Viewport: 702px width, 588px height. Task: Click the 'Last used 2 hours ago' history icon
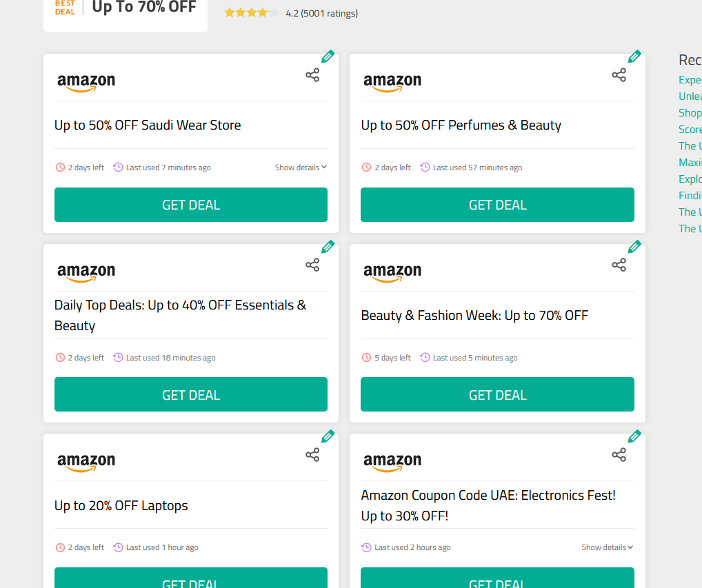pos(365,547)
